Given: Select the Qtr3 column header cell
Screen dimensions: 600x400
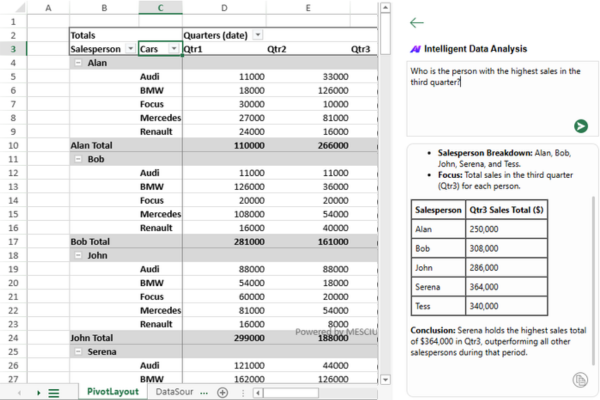Looking at the screenshot, I should (364, 49).
